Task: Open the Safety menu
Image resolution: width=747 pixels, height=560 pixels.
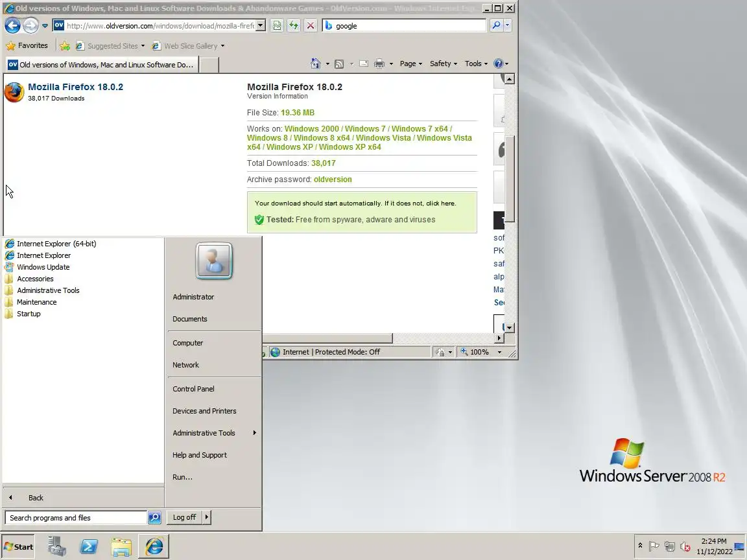Action: [443, 64]
